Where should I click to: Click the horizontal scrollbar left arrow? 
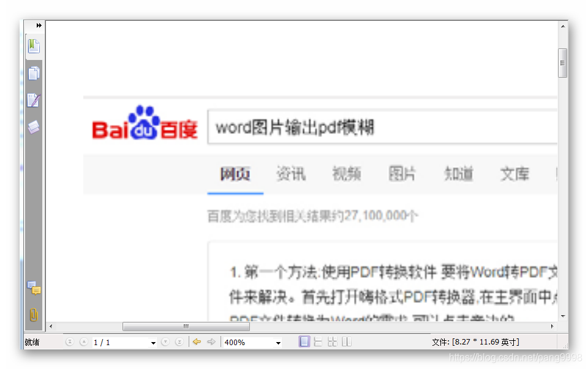[51, 326]
